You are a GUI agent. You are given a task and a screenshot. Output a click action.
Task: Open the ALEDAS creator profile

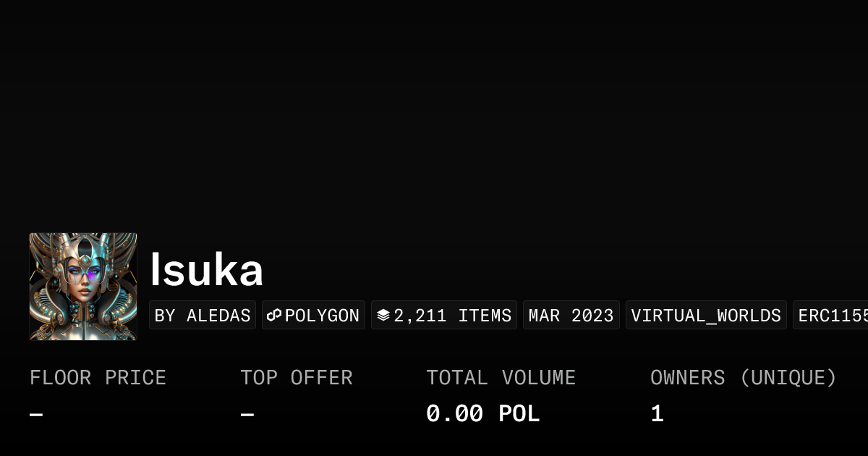203,315
